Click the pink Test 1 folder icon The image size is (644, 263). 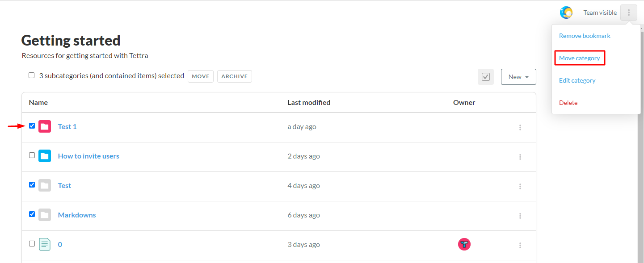pos(45,127)
